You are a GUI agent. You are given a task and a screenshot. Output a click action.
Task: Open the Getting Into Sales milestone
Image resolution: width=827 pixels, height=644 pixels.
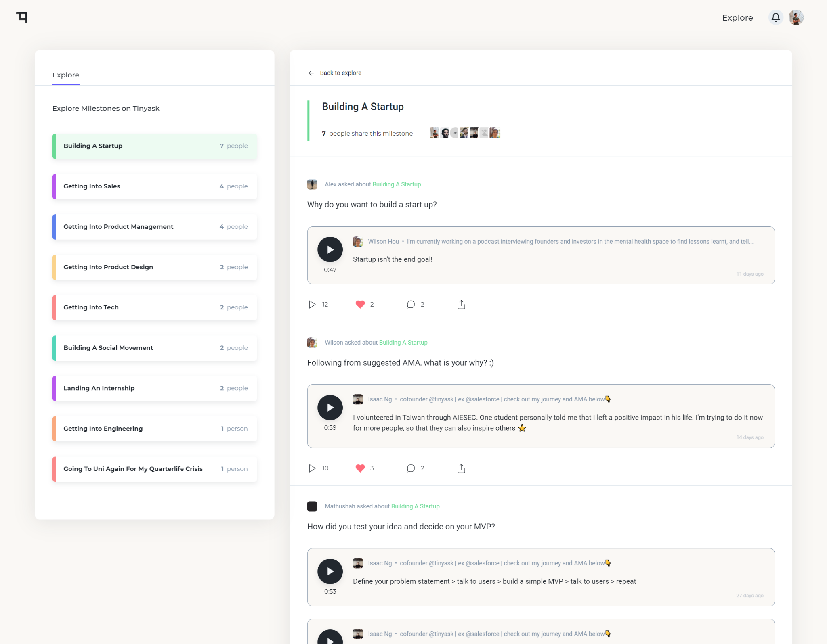(x=155, y=186)
